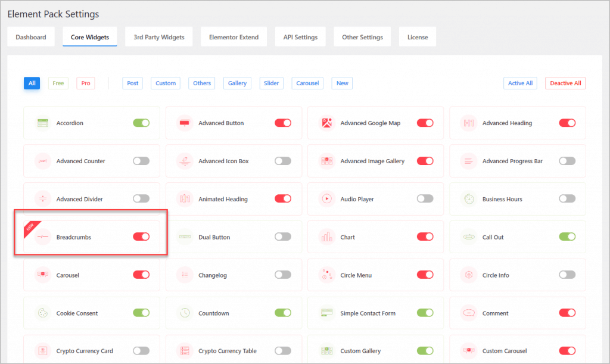This screenshot has height=364, width=610.
Task: Click the Circle Menu widget icon
Action: (326, 275)
